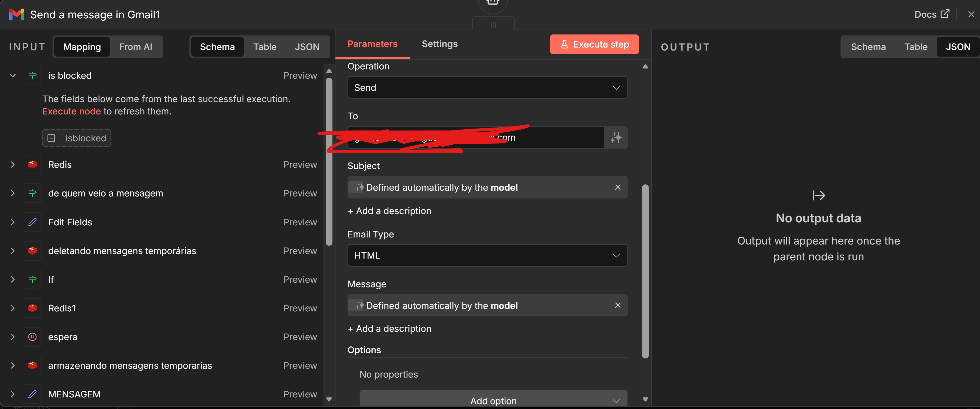Click the Edit Fields pencil icon
The height and width of the screenshot is (409, 980).
tap(32, 222)
